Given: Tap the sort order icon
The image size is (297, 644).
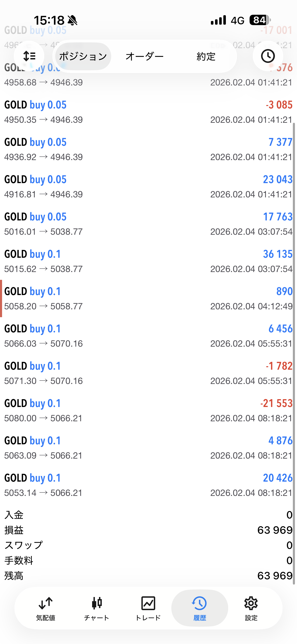Looking at the screenshot, I should [29, 56].
